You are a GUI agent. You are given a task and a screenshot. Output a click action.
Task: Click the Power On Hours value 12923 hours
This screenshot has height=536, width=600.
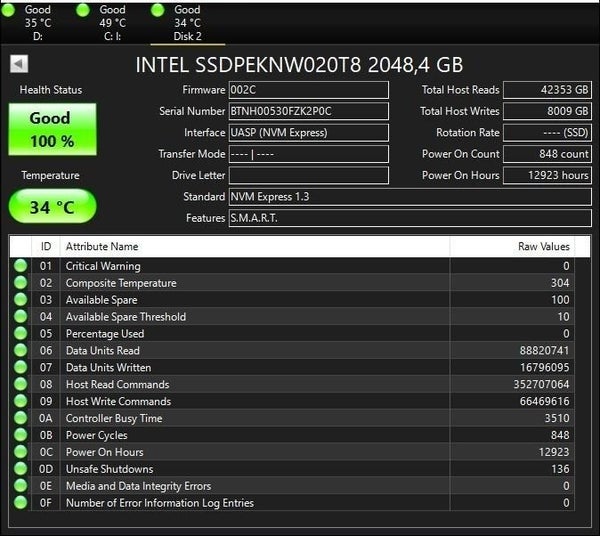[x=547, y=176]
